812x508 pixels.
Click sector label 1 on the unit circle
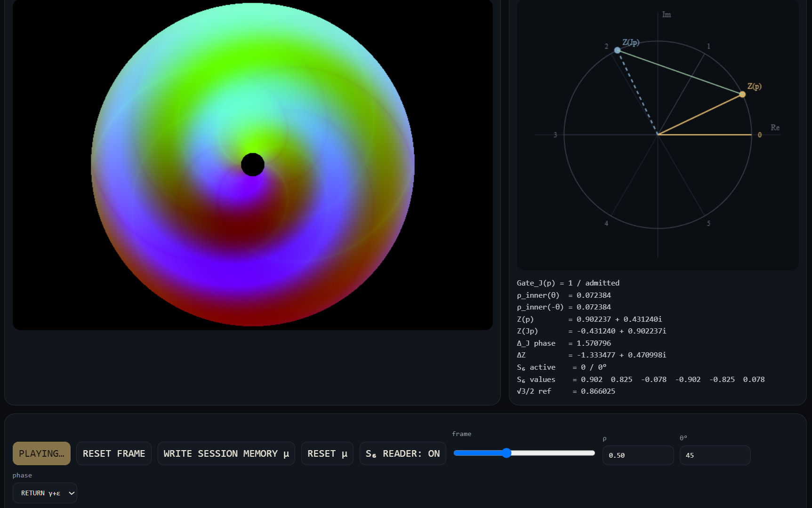pos(708,46)
